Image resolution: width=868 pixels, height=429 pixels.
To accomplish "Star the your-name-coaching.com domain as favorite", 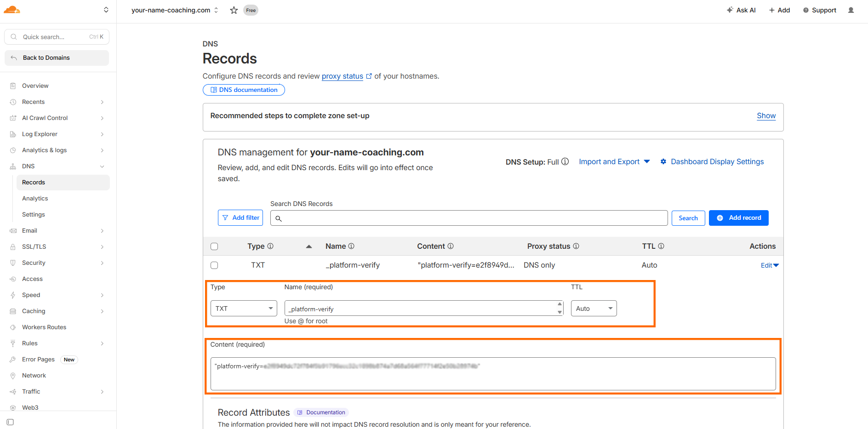I will coord(234,10).
